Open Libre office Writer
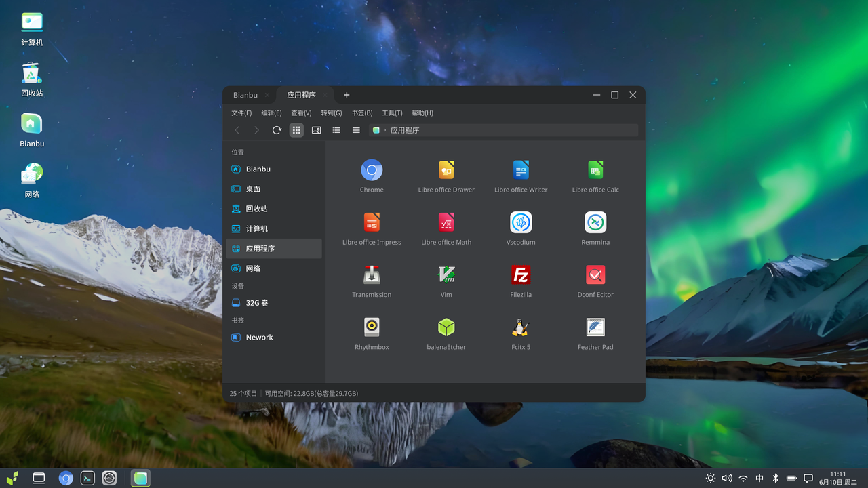 [x=520, y=170]
